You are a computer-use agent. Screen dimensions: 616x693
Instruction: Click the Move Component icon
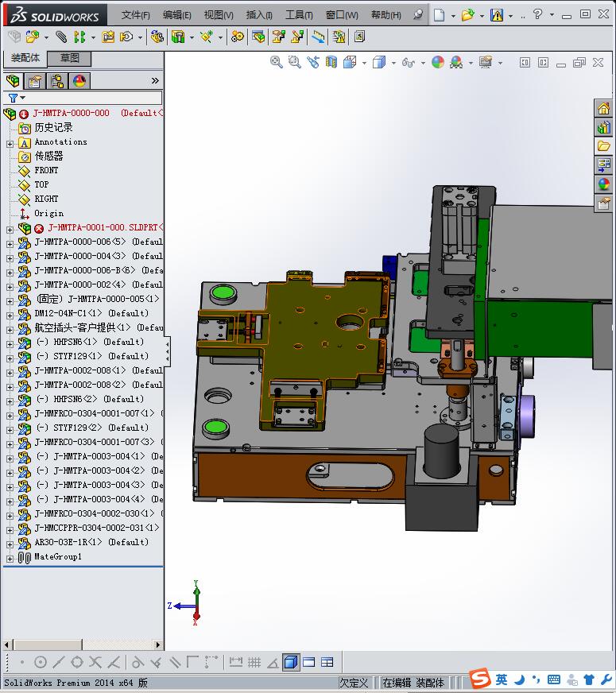[127, 37]
